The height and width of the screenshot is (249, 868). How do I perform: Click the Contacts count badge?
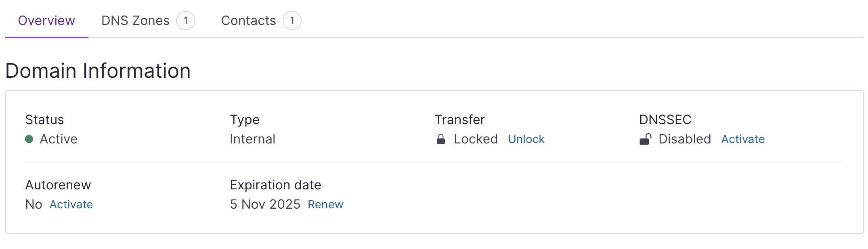pyautogui.click(x=292, y=21)
